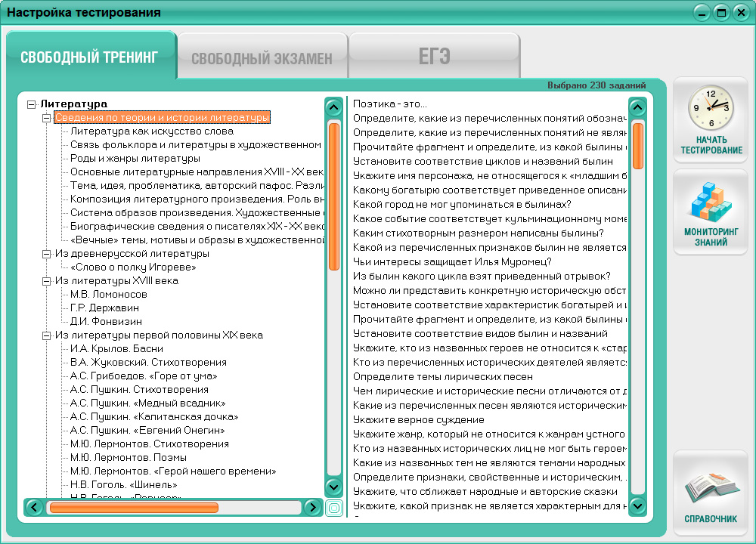756x544 pixels.
Task: Click the square corner icon below the tree scrollbar
Action: [333, 508]
